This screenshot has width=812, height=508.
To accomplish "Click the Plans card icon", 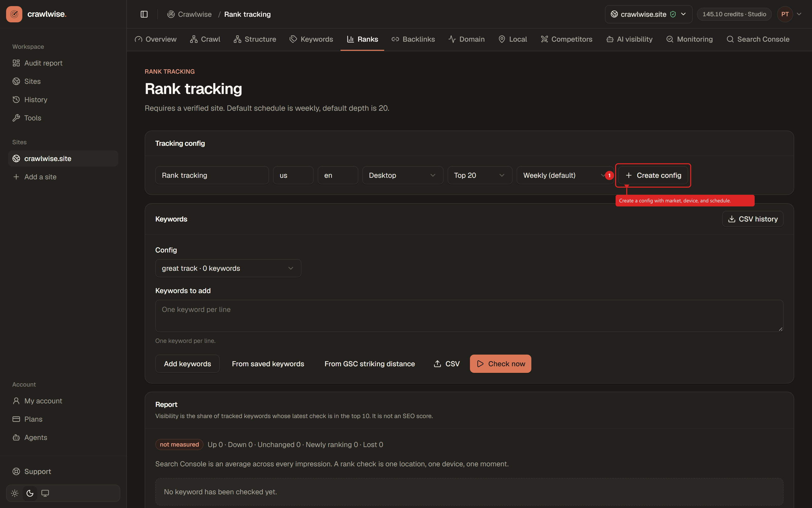I will 16,419.
